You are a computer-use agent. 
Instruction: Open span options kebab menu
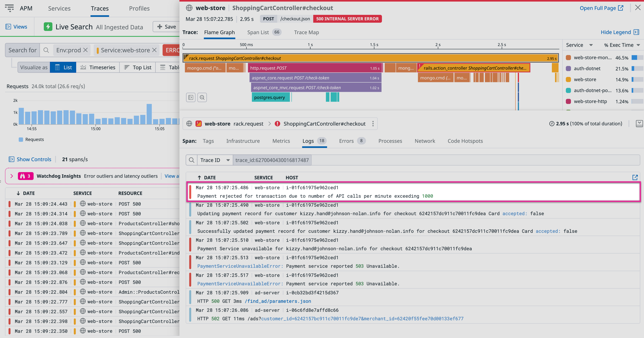coord(373,123)
